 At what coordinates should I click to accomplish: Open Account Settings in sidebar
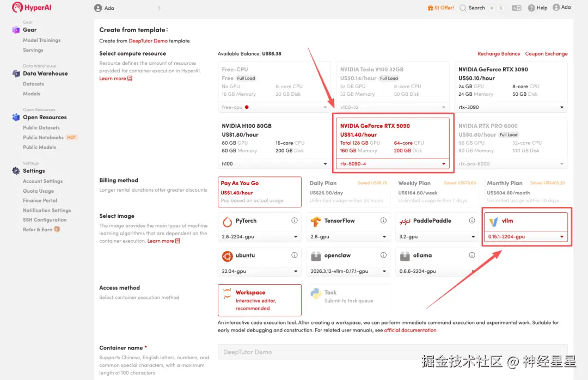tap(43, 181)
